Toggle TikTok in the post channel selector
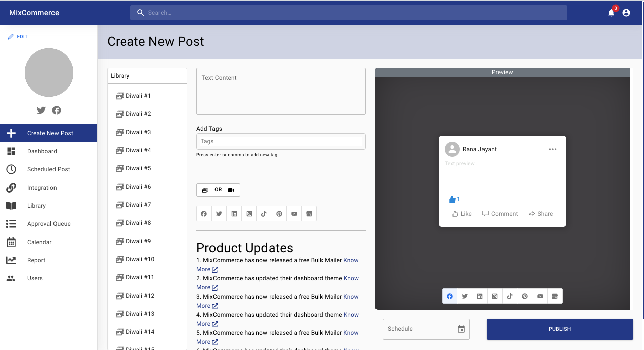644x350 pixels. pos(264,214)
